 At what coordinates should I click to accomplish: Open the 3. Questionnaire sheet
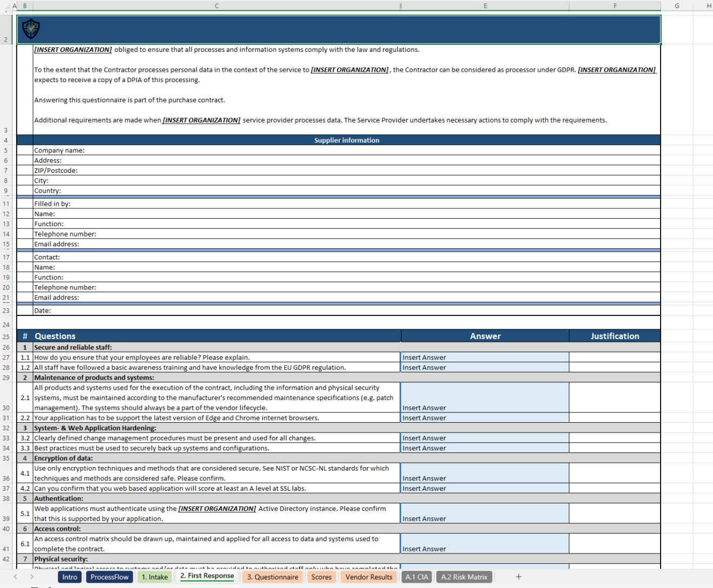[273, 577]
